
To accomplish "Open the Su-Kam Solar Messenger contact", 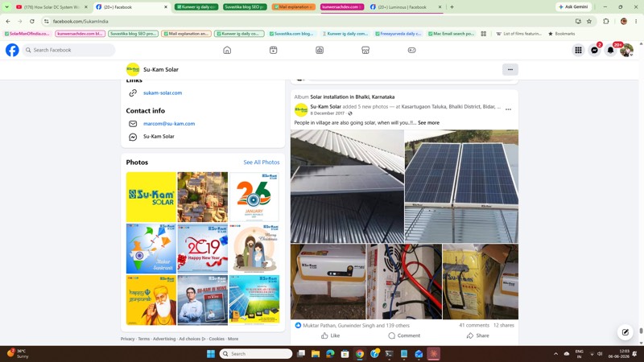I will coord(159,136).
